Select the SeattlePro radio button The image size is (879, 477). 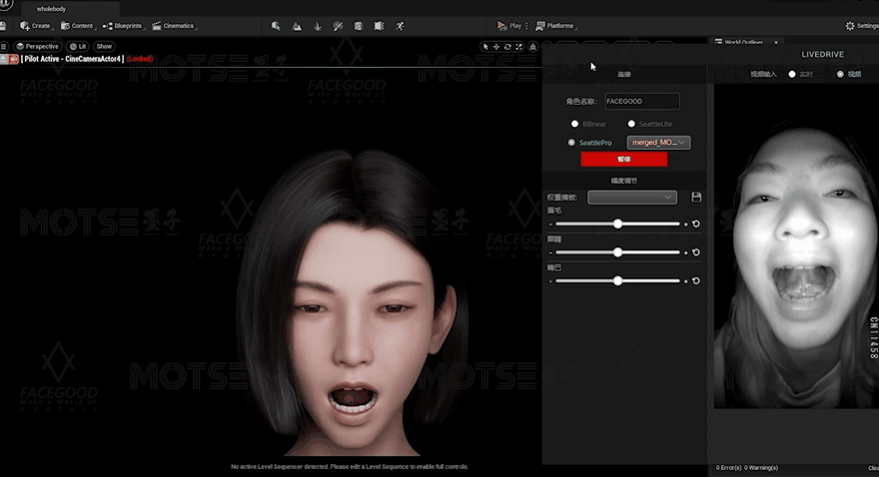[571, 142]
